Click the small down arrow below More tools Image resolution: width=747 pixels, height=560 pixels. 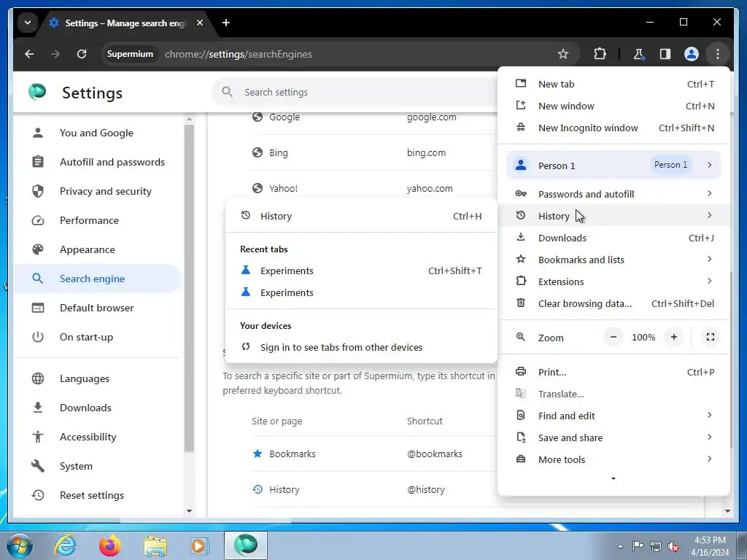tap(614, 478)
